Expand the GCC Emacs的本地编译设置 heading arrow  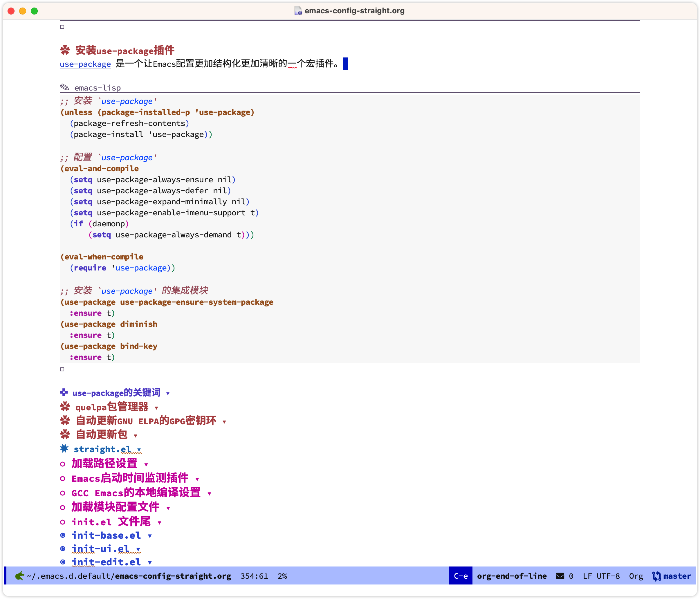point(210,494)
